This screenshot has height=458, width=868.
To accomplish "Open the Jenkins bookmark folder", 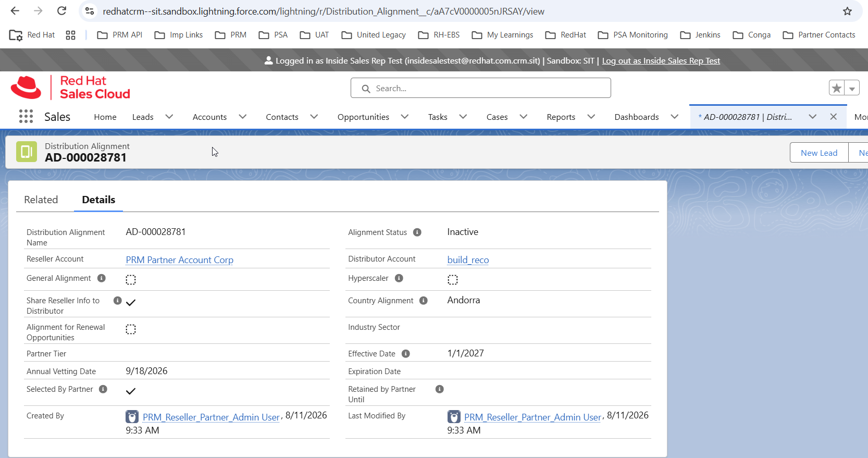I will point(700,35).
